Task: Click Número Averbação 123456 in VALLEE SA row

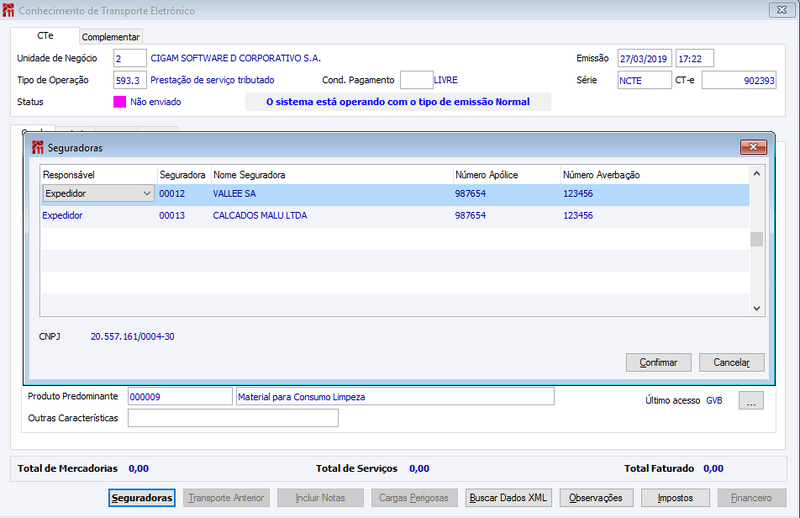Action: (x=655, y=194)
